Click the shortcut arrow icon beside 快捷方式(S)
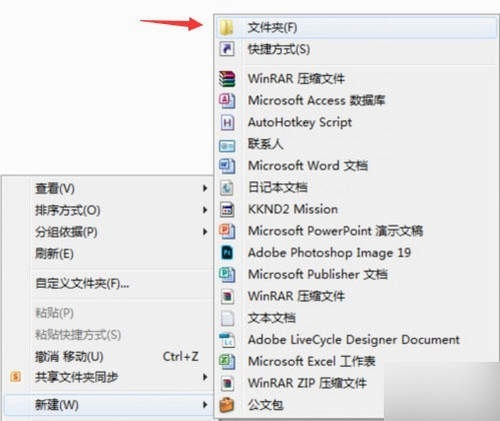500x421 pixels. point(227,49)
